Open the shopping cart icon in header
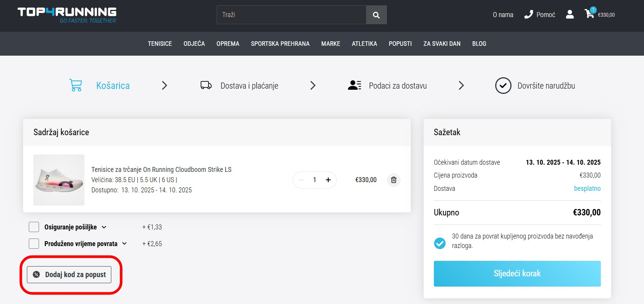Image resolution: width=644 pixels, height=304 pixels. pos(589,14)
